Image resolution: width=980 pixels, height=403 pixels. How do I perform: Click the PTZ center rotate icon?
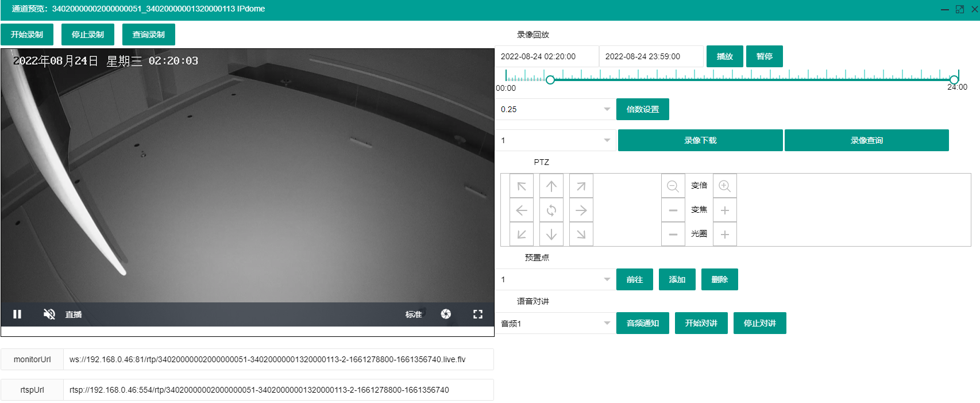point(551,210)
